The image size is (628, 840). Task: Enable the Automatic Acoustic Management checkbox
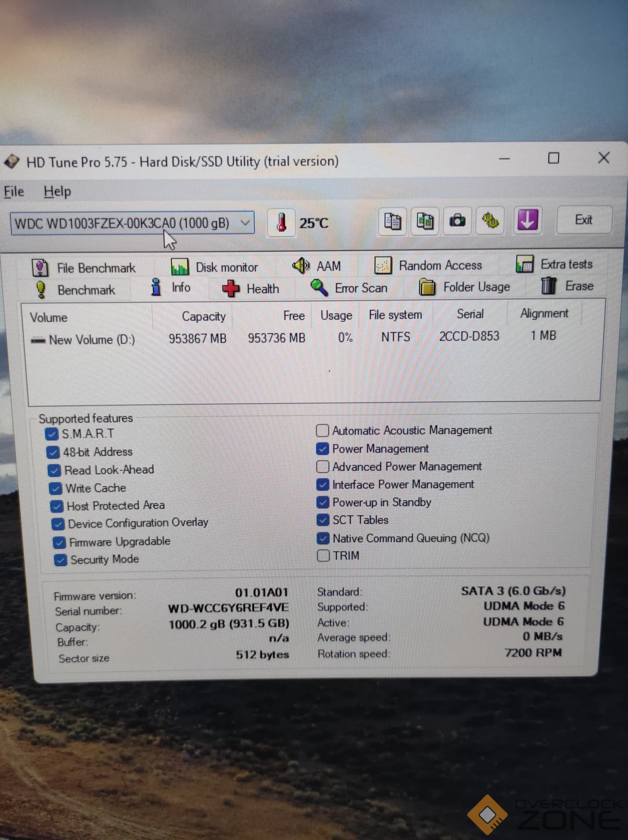pos(322,430)
